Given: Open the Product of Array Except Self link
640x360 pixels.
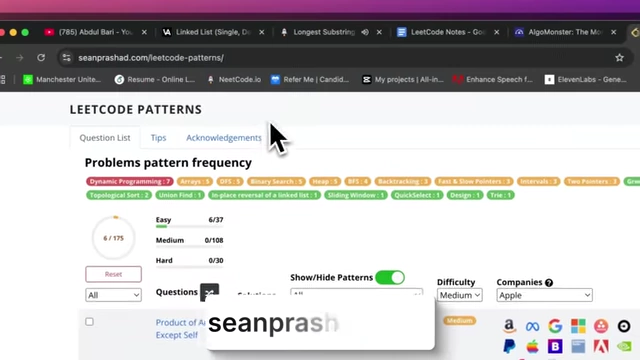Looking at the screenshot, I should (180, 329).
